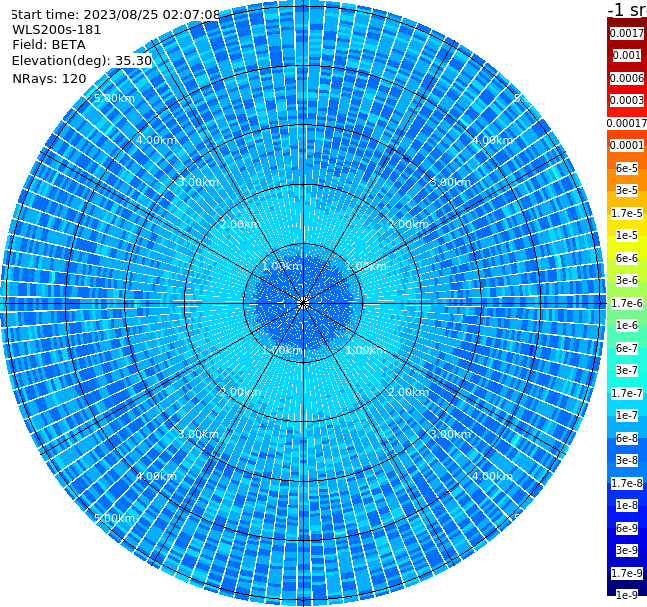
Task: Click the '0.0006' colorbar value
Action: (x=627, y=78)
